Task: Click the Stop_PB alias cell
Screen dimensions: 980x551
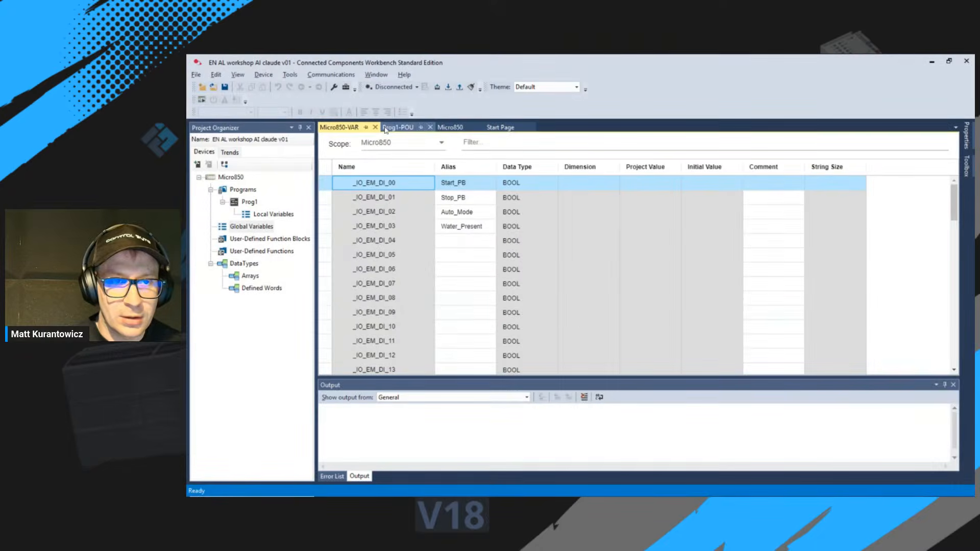Action: (x=465, y=197)
